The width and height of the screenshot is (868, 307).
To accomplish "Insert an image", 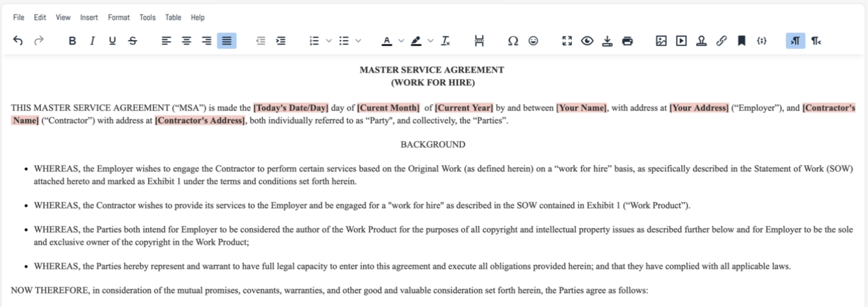I will 661,41.
